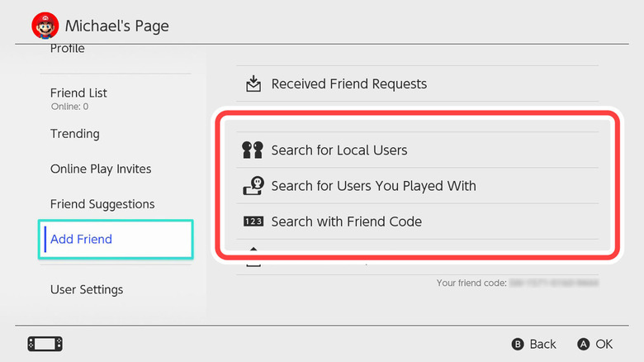The width and height of the screenshot is (644, 362).
Task: Open the Received Friend Requests text
Action: click(348, 83)
